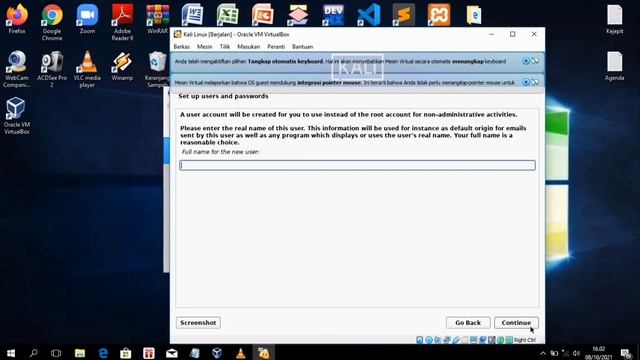
Task: Click the VirtualBox hard disk activity indicator
Action: click(x=420, y=340)
